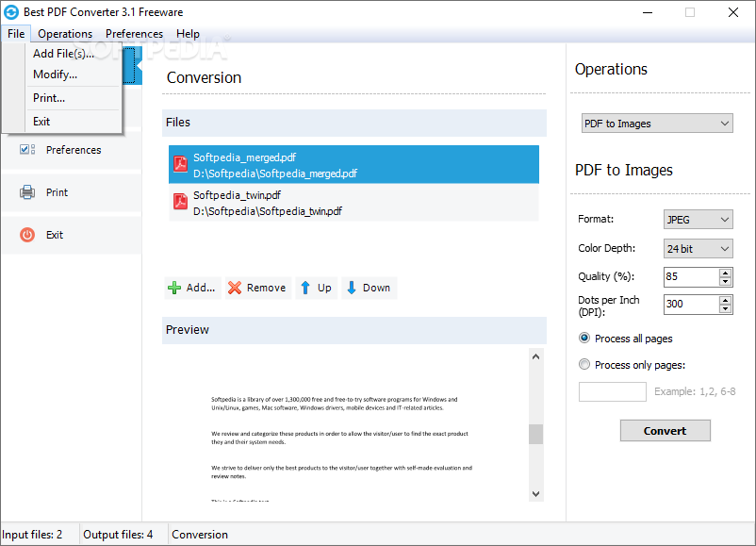
Task: Click the Dots per Inch value field
Action: point(692,305)
